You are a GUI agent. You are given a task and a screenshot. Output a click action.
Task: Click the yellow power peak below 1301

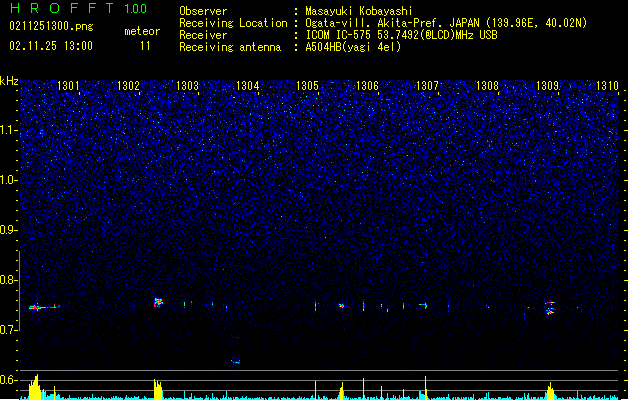click(34, 387)
